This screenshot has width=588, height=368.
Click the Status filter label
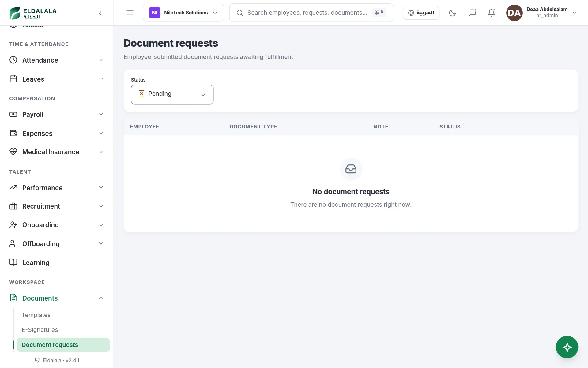point(138,80)
